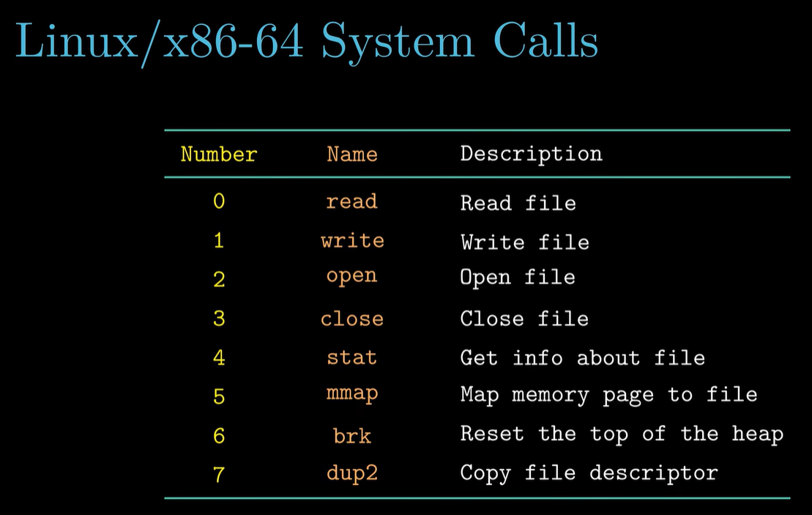Click the "Name" column header

[x=352, y=155]
